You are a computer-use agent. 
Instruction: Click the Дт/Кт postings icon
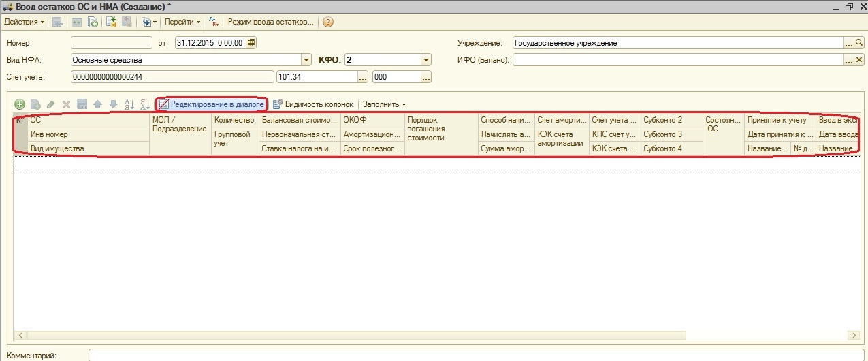(x=213, y=22)
